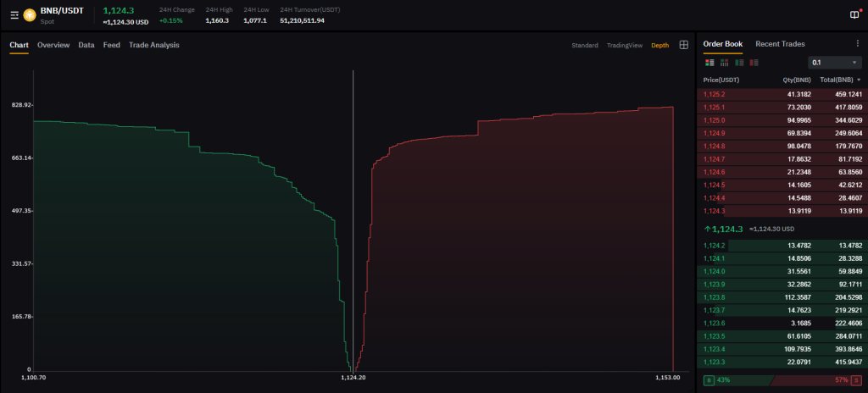Open the Data tab

(x=86, y=45)
